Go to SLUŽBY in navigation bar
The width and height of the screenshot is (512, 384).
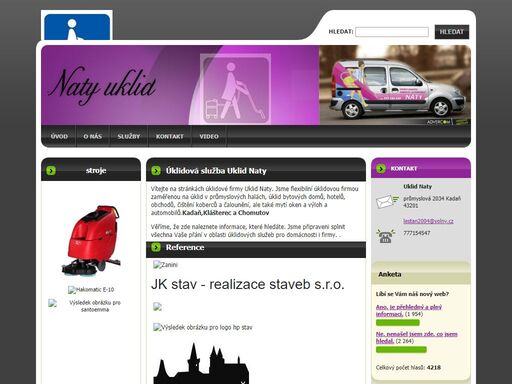pos(129,136)
